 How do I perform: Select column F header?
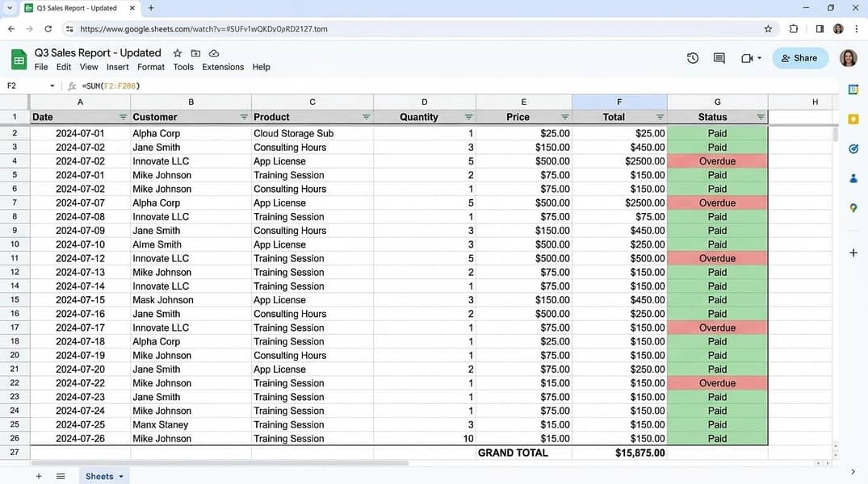pos(619,102)
